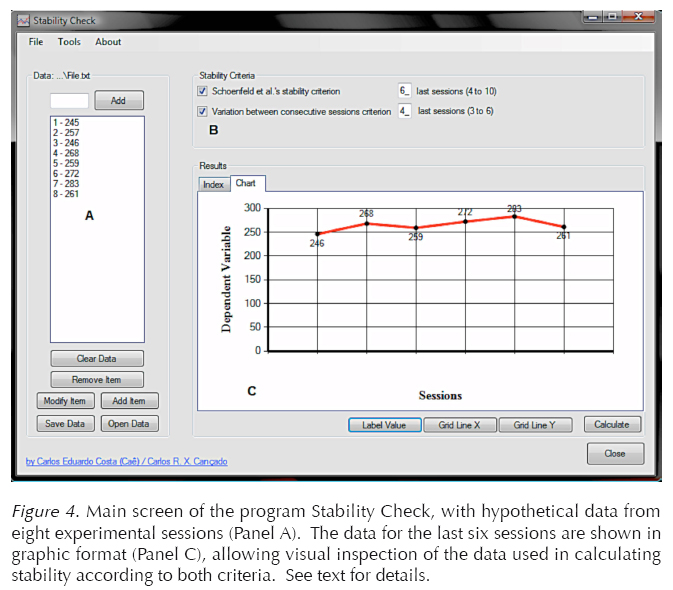Viewport: 673px width, 590px height.
Task: Select list entry 4 - 268
Action: tap(65, 153)
